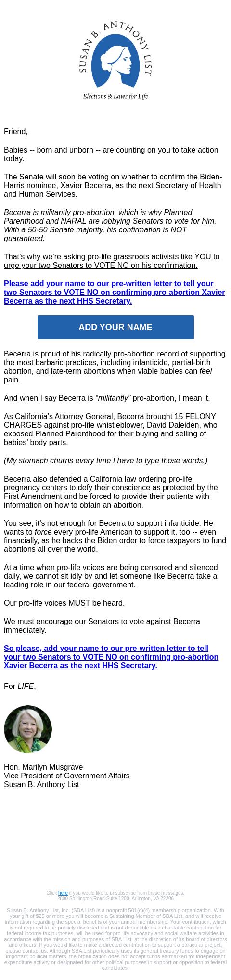Screen dimensions: 231x980
Task: Click the underlined word 'force'
Action: point(43,532)
